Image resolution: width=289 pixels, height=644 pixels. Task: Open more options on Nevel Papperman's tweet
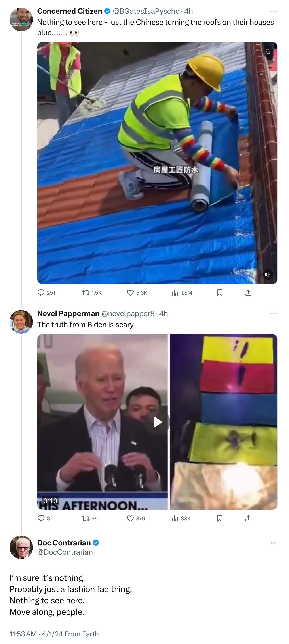(273, 313)
